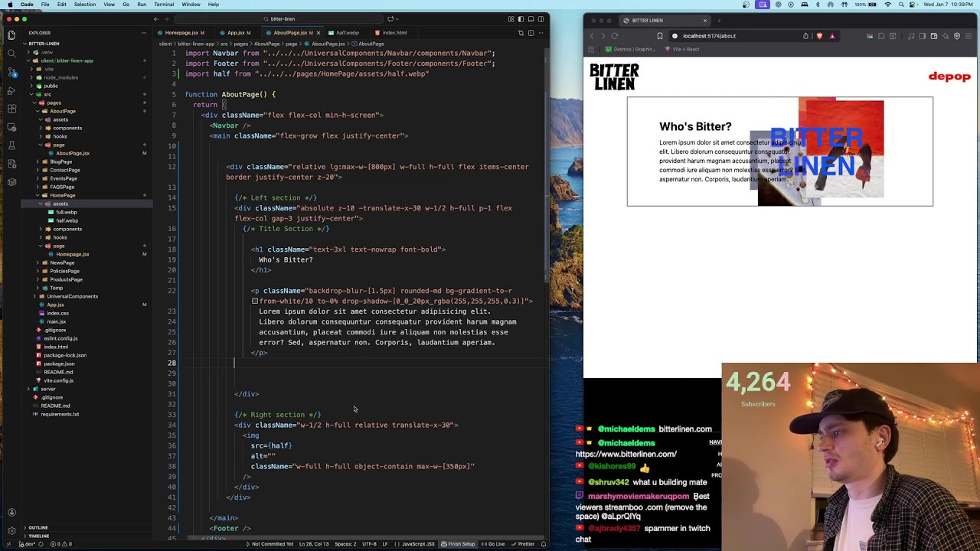980x551 pixels.
Task: Click the BITTER LINEN logo on the webpage
Action: 614,77
